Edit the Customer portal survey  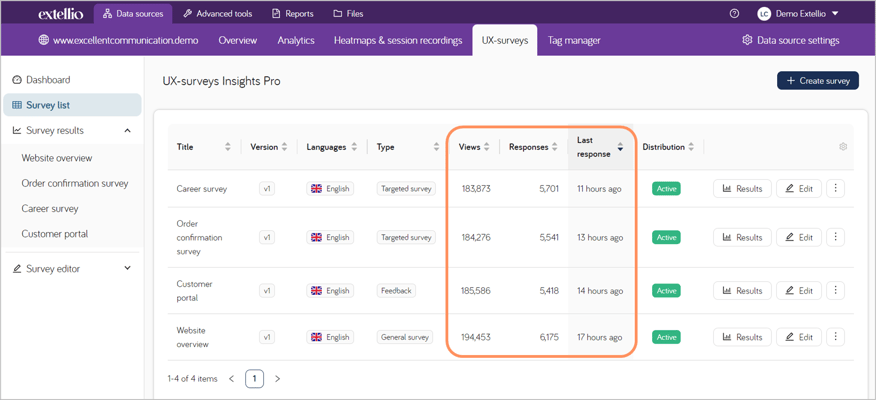798,291
